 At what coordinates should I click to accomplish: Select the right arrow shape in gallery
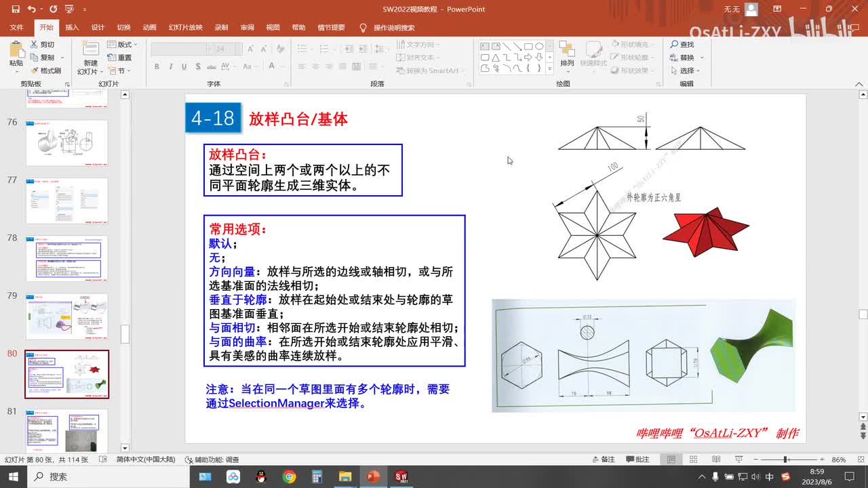tap(528, 58)
